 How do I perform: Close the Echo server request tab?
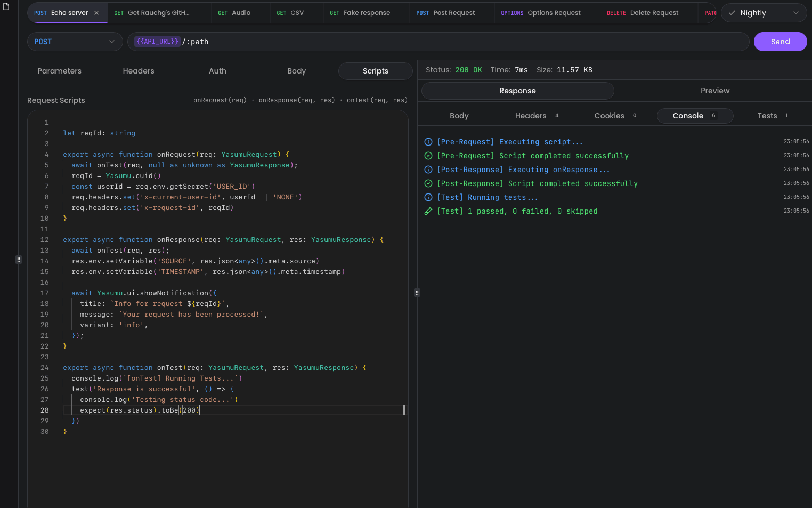pyautogui.click(x=97, y=12)
